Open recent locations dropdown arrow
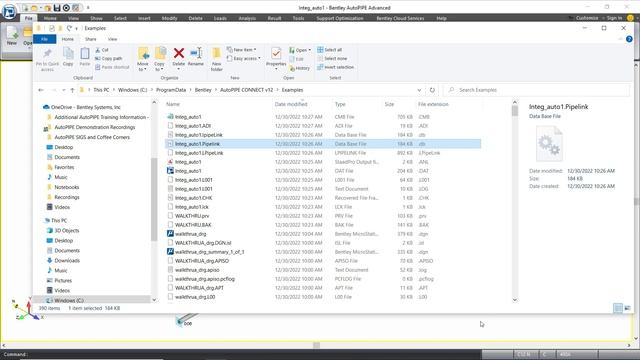Viewport: 640px width, 360px height. coord(64,90)
